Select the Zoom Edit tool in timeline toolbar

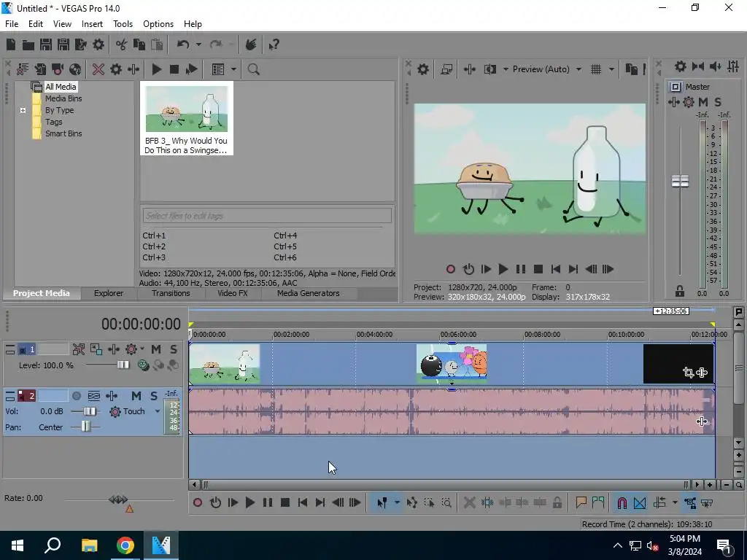[x=446, y=503]
